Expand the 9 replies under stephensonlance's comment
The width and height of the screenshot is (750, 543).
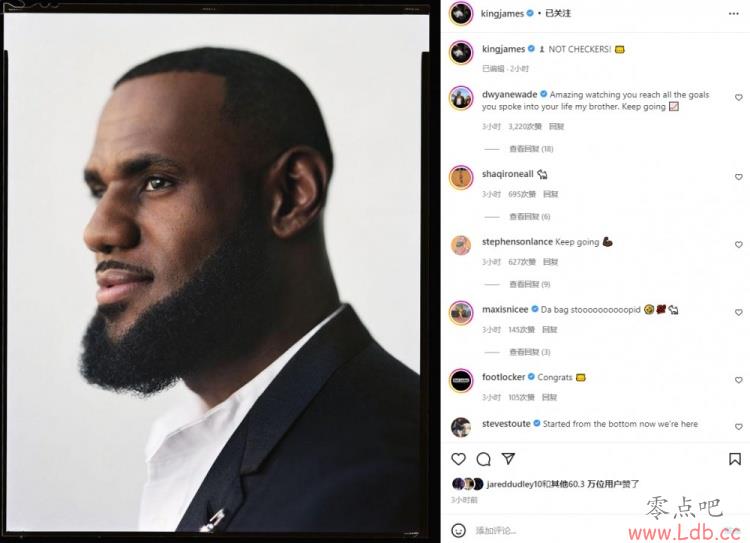click(x=529, y=284)
